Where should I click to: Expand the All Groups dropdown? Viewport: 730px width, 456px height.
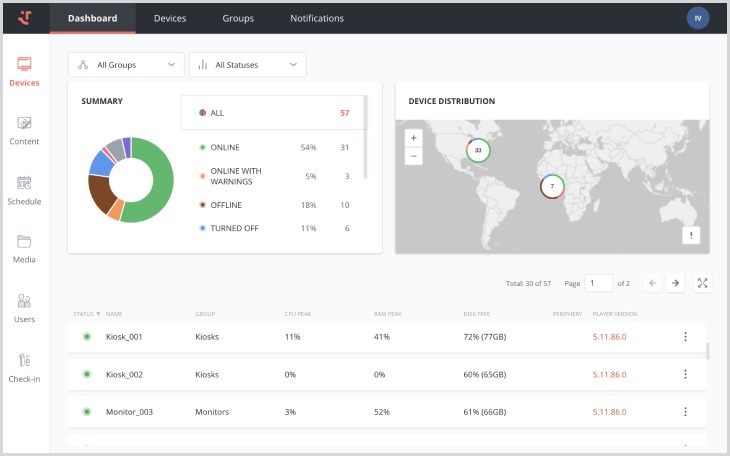pyautogui.click(x=126, y=65)
